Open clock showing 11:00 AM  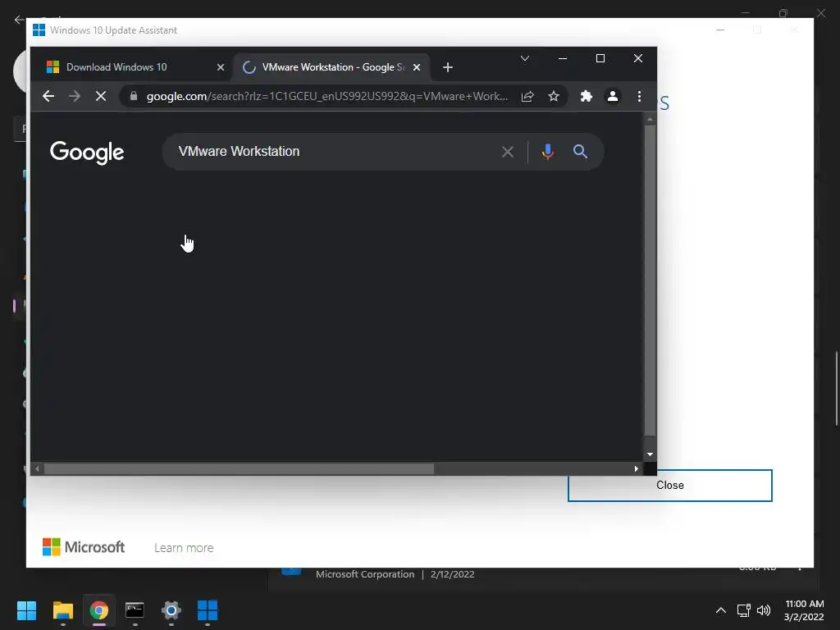click(x=804, y=610)
